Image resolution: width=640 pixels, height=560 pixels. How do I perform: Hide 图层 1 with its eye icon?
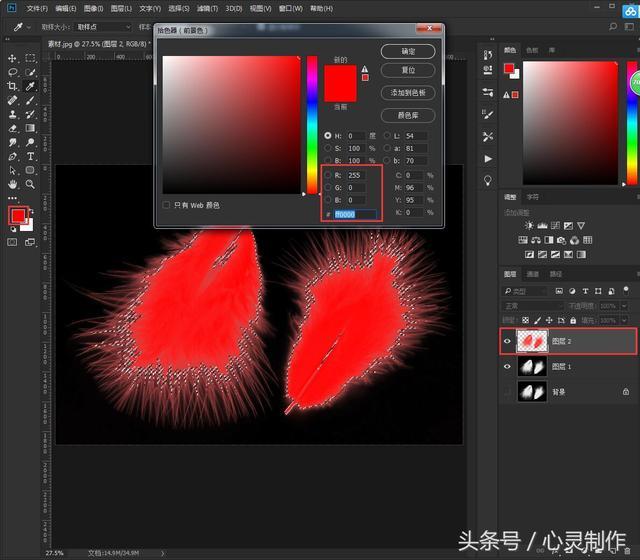(x=507, y=367)
